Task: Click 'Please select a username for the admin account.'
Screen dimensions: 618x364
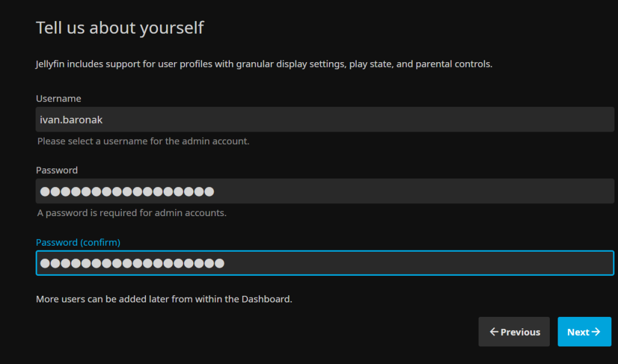Action: [x=143, y=141]
